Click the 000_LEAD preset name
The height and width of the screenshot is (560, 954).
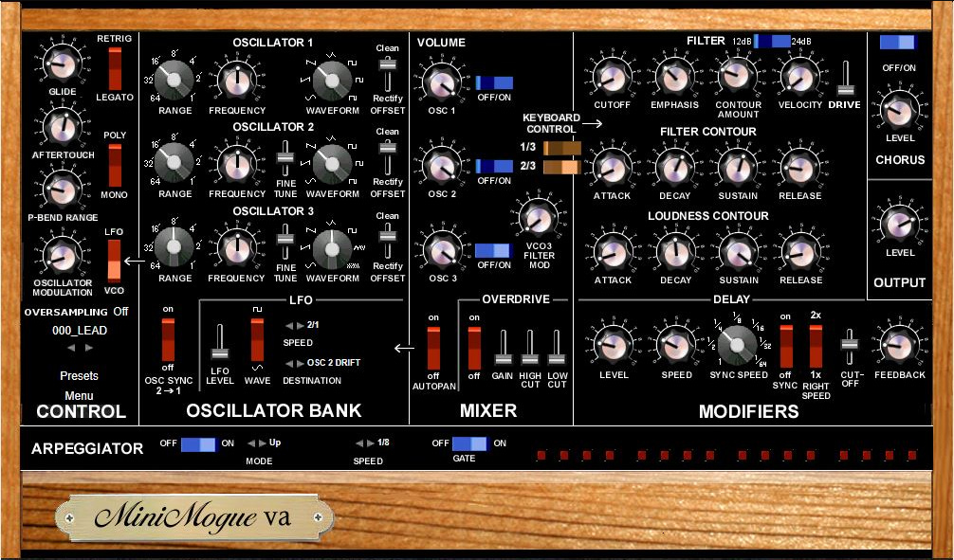[x=80, y=330]
